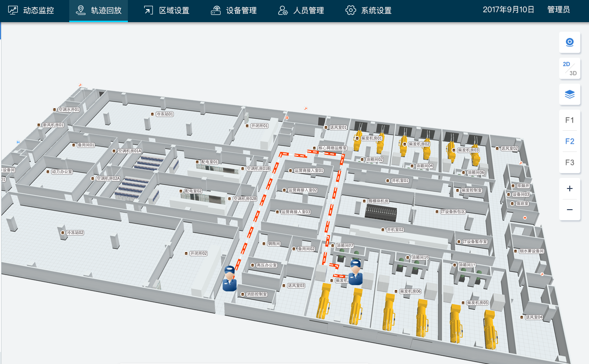The image size is (589, 364).
Task: Switch to floor F3
Action: coord(570,163)
